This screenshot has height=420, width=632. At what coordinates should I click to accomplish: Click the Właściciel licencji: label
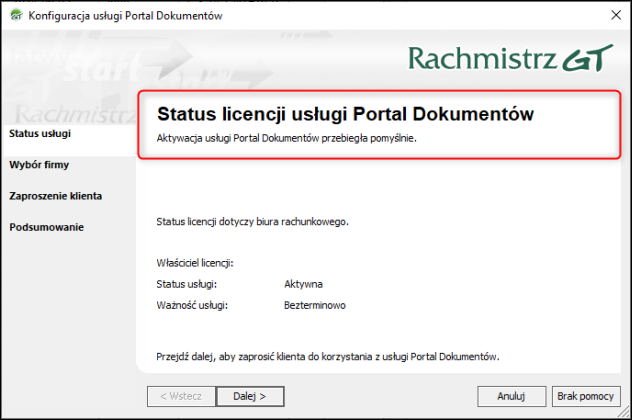pyautogui.click(x=195, y=263)
